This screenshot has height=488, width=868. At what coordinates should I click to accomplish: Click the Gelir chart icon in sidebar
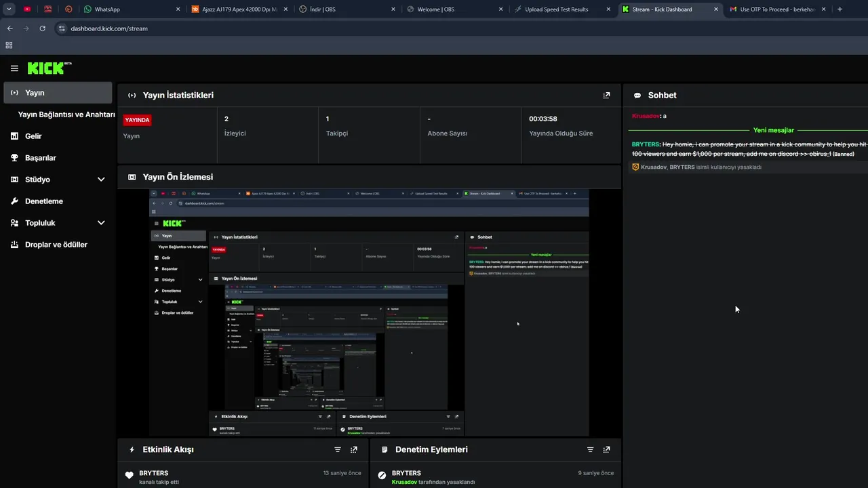[x=14, y=136]
